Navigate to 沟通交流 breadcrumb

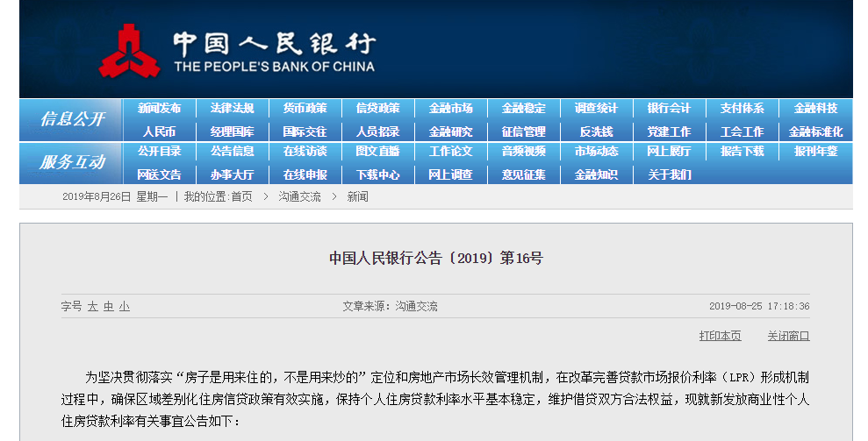tap(299, 197)
